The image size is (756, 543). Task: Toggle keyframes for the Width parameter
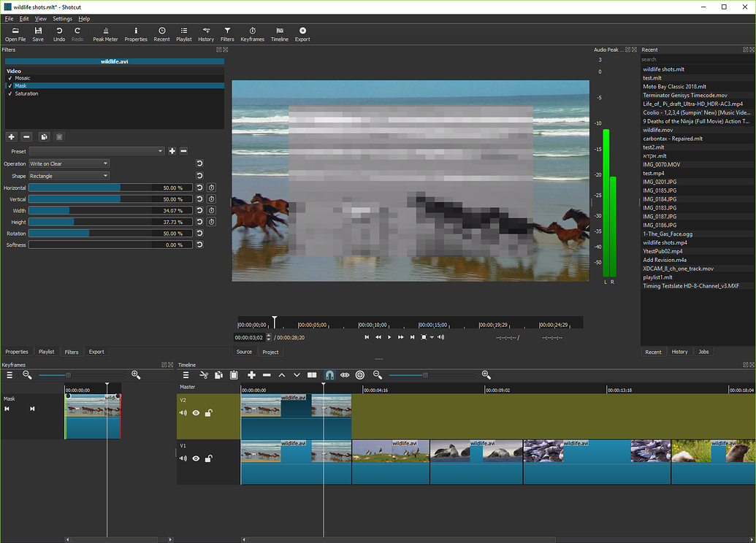(x=211, y=210)
